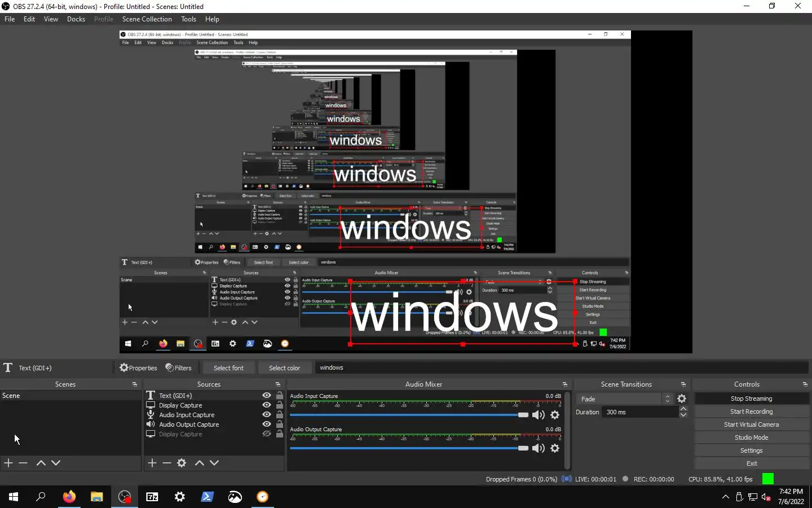The image size is (812, 508).
Task: Mute the Audio Output Capture speaker icon
Action: [539, 448]
